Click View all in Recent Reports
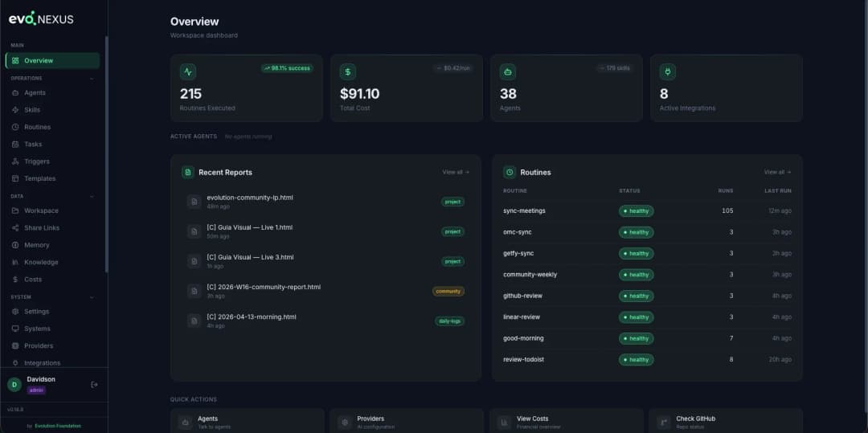The height and width of the screenshot is (433, 868). tap(456, 172)
